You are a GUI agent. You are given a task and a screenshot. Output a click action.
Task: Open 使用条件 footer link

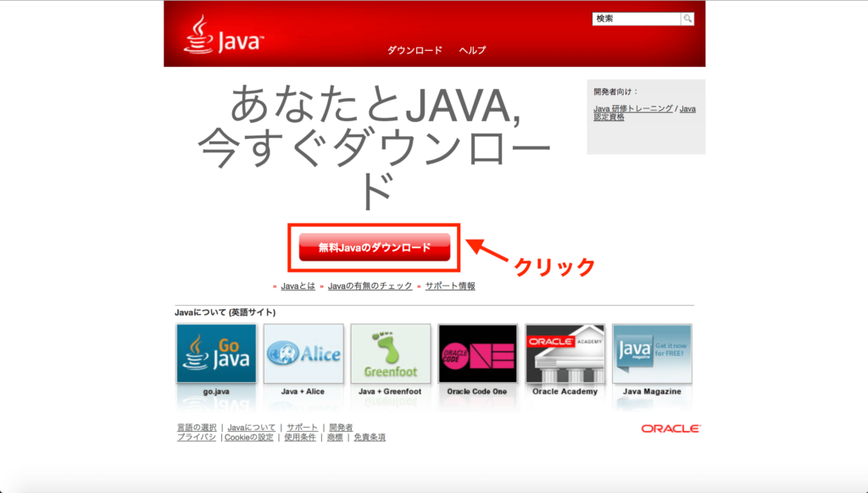click(300, 437)
